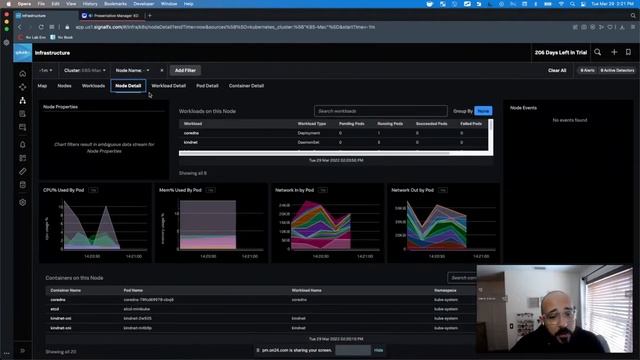Screen dimensions: 640x360
Task: Select the coredns workload row
Action: point(333,133)
